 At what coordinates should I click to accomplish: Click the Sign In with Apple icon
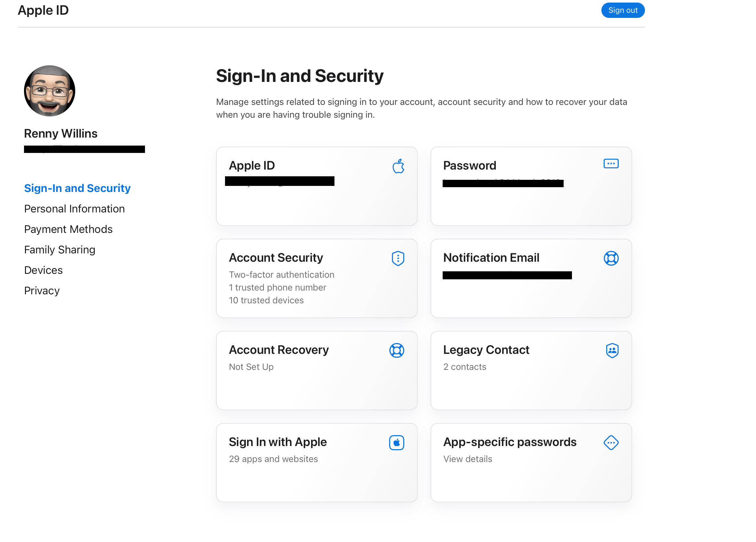pyautogui.click(x=397, y=442)
